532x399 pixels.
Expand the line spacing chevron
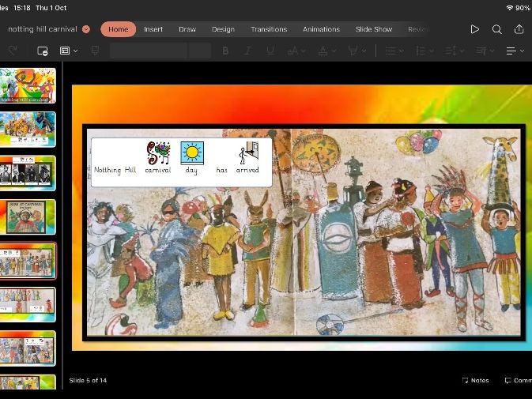(x=462, y=51)
